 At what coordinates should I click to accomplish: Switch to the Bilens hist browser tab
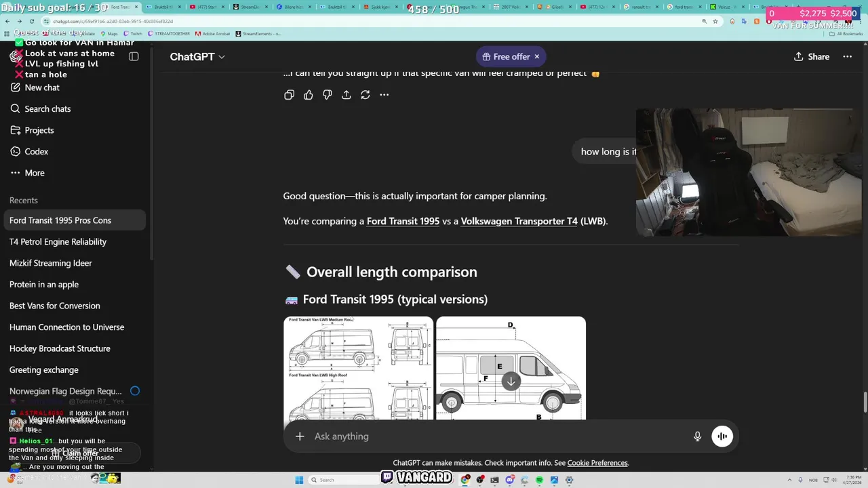294,7
